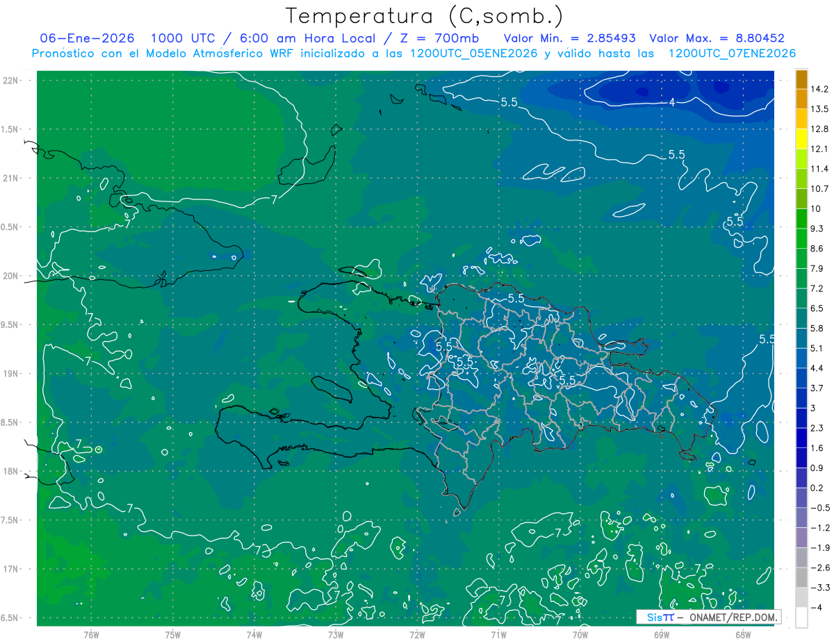This screenshot has height=644, width=834.
Task: Click the '72W' longitude axis label
Action: coord(417,635)
